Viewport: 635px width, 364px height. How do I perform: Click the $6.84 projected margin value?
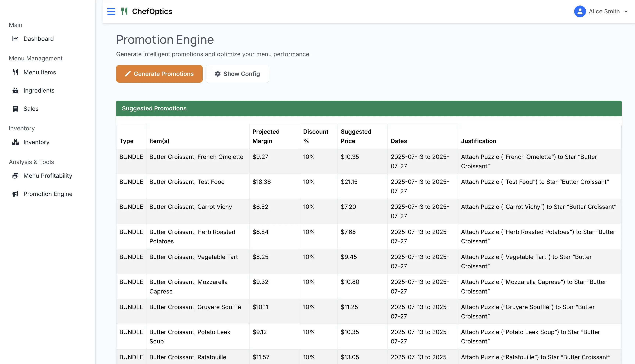tap(260, 232)
